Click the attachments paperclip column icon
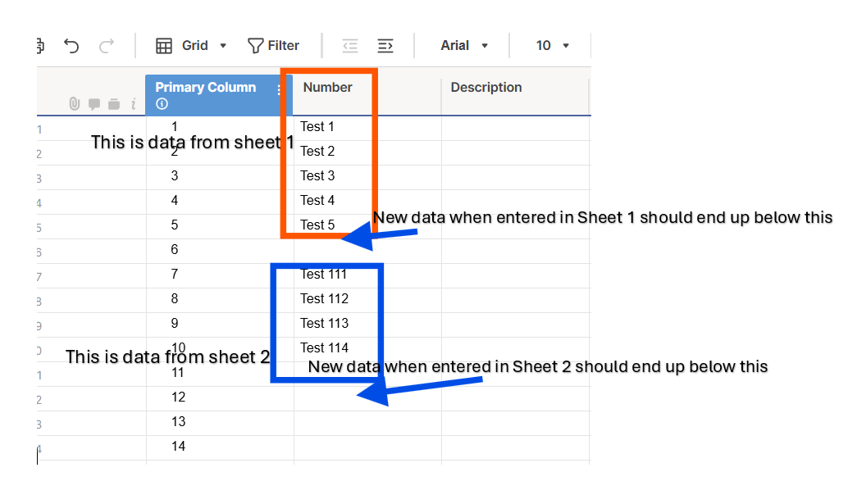Image resolution: width=857 pixels, height=504 pixels. click(75, 104)
